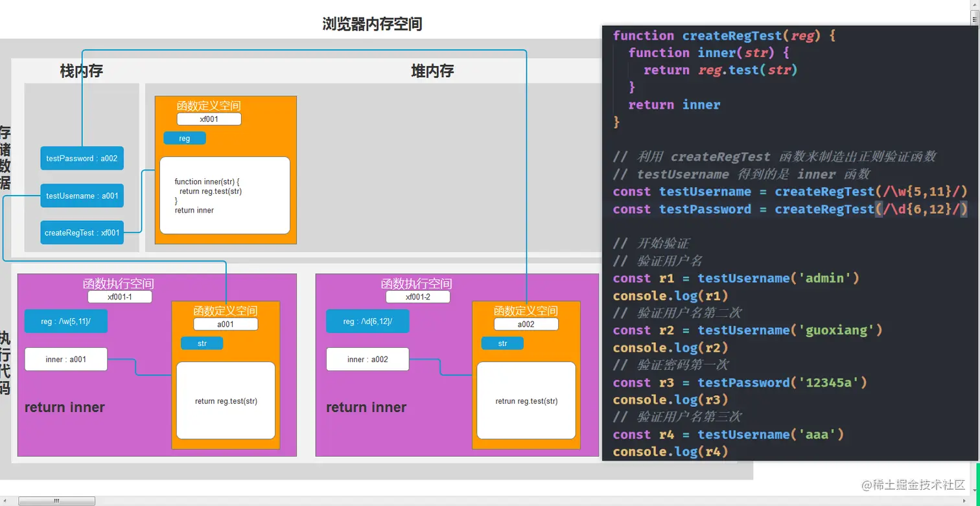
Task: Select the reg : /\d{6,12}/ variable box
Action: point(367,321)
